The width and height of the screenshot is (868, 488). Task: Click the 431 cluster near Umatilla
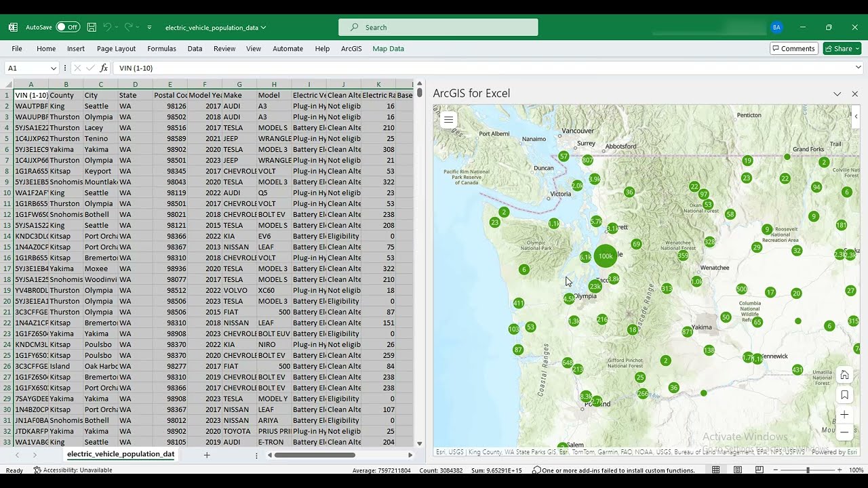tap(797, 370)
